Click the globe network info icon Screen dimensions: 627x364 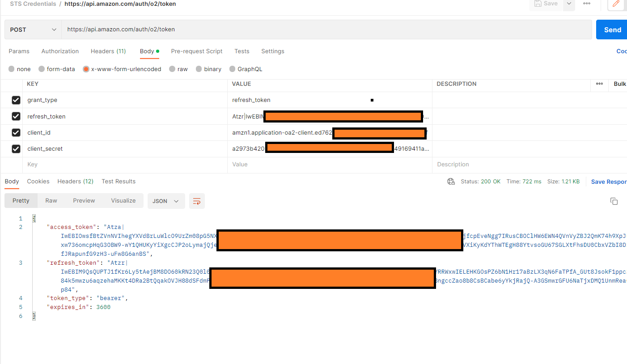(451, 182)
